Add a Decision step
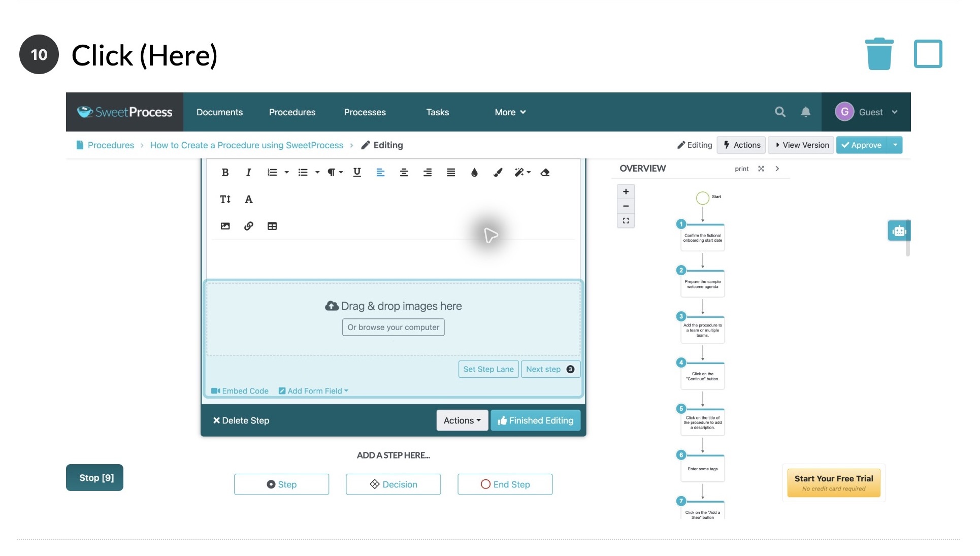This screenshot has width=980, height=556. point(393,484)
